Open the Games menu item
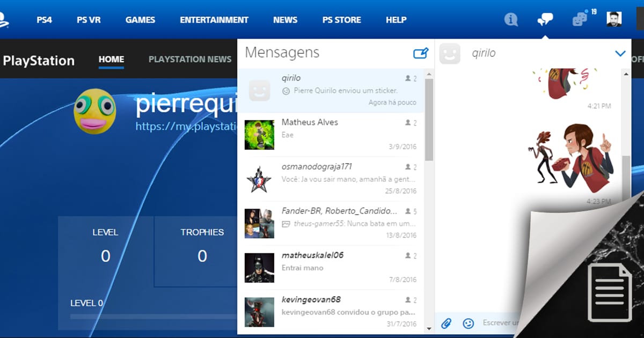Image resolution: width=644 pixels, height=338 pixels. [x=140, y=20]
